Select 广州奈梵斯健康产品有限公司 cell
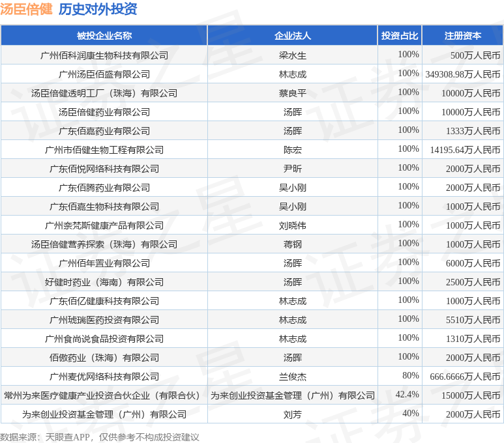 pyautogui.click(x=104, y=225)
